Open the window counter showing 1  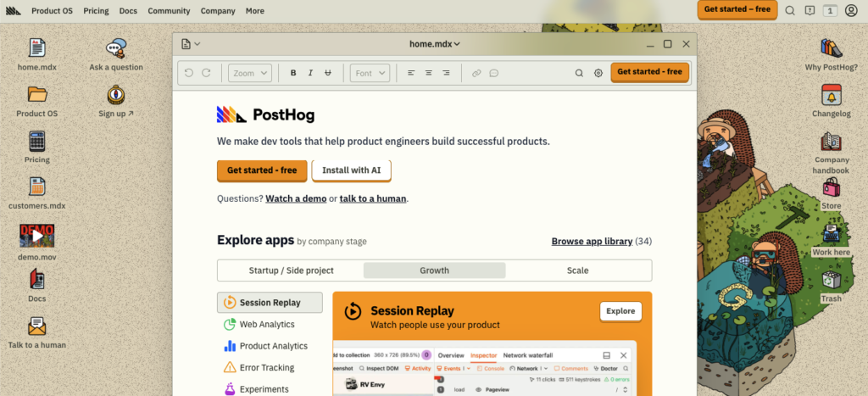tap(830, 10)
